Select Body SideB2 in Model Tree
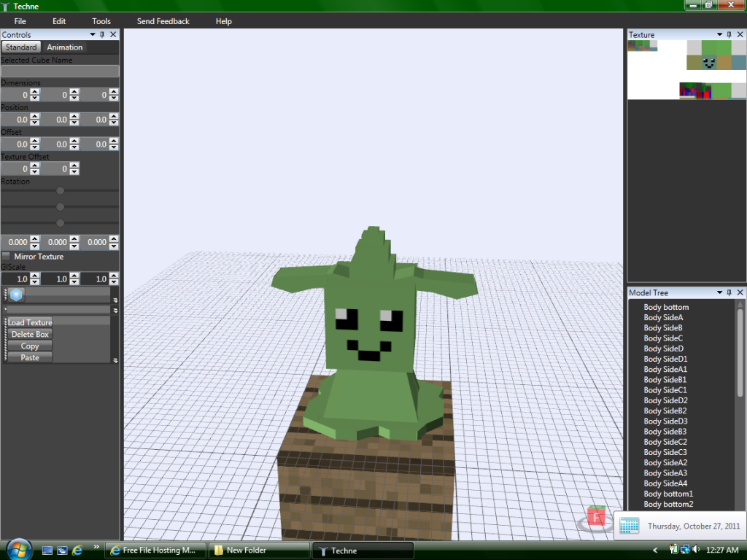The height and width of the screenshot is (560, 747). 665,411
